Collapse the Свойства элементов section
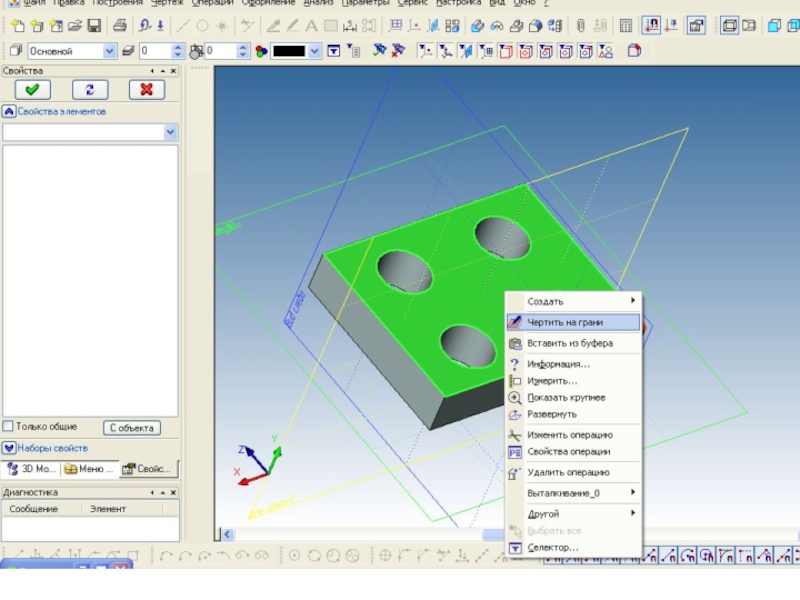 pos(9,112)
